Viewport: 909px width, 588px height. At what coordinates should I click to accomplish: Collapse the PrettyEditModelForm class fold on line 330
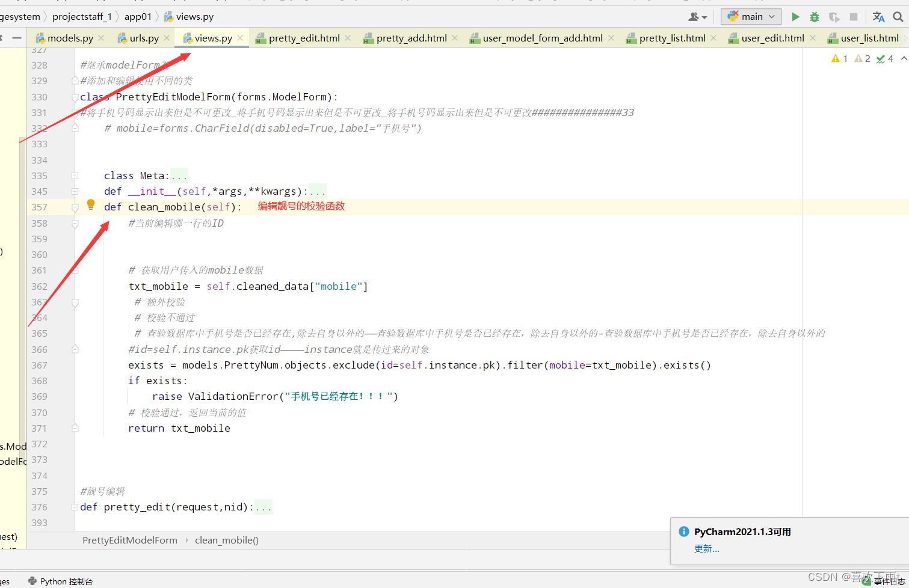point(75,97)
